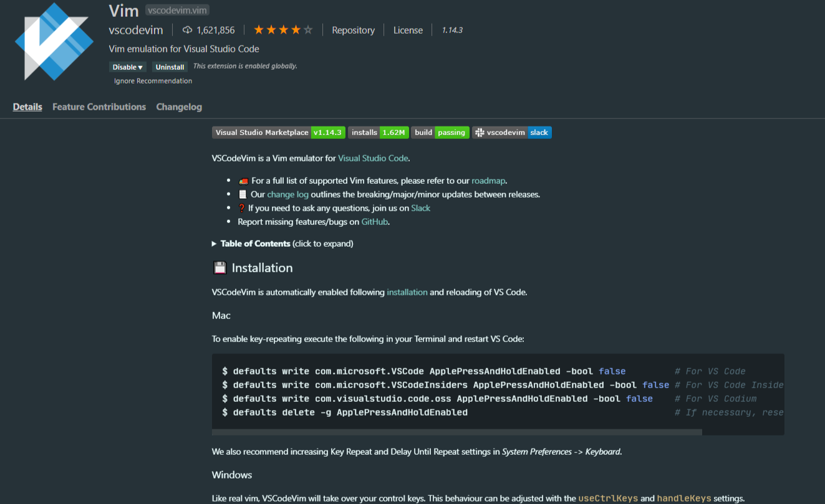
Task: Click the vscodevim Slack badge
Action: point(512,132)
